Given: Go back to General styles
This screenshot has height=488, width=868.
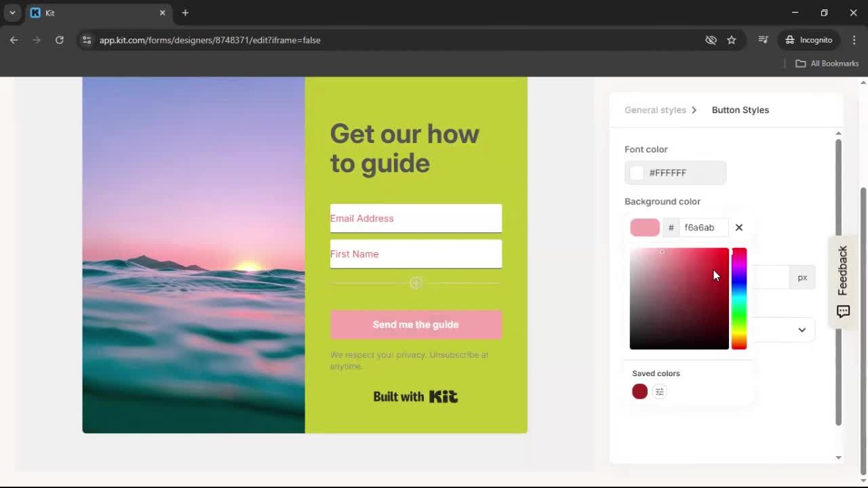Looking at the screenshot, I should 655,110.
